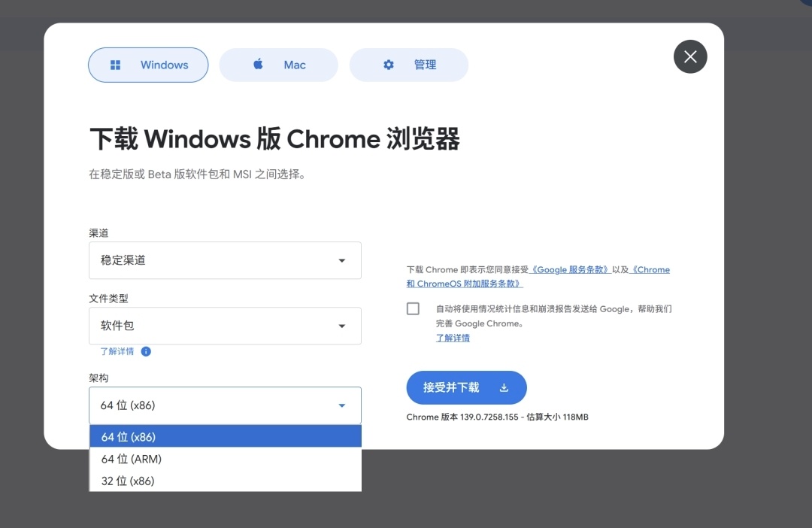The image size is (812, 528).
Task: Click the arrow of the 稳定渠道 dropdown
Action: (x=342, y=261)
